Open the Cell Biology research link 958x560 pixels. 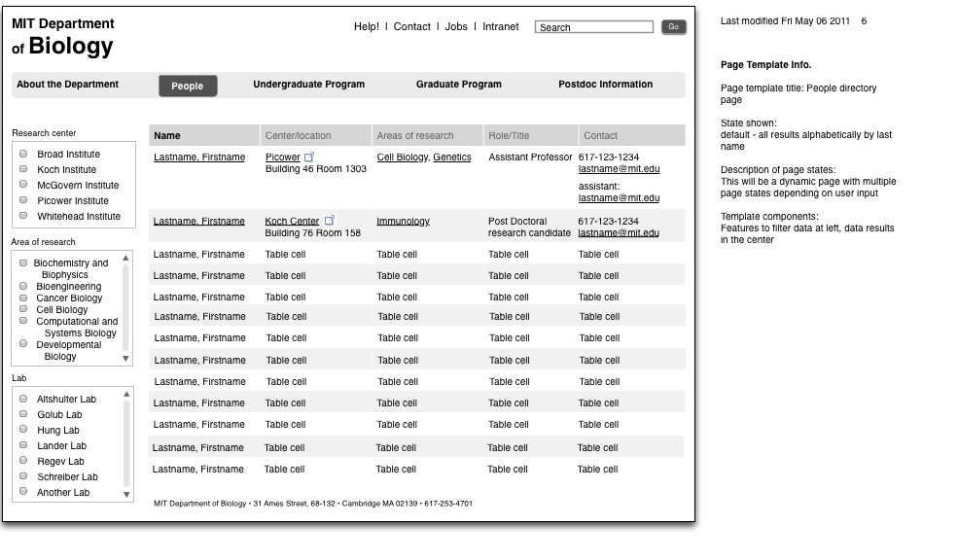point(403,157)
